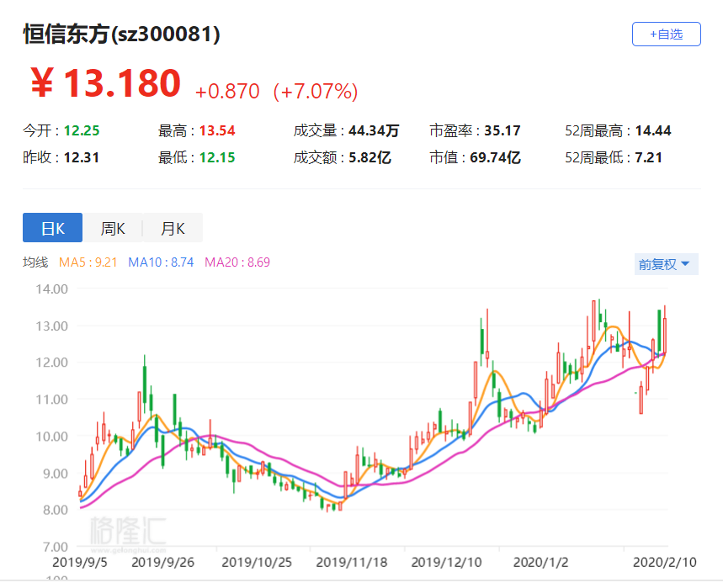Screen dimensions: 723x588
Task: Switch to the 月K monthly chart tab
Action: coord(173,228)
